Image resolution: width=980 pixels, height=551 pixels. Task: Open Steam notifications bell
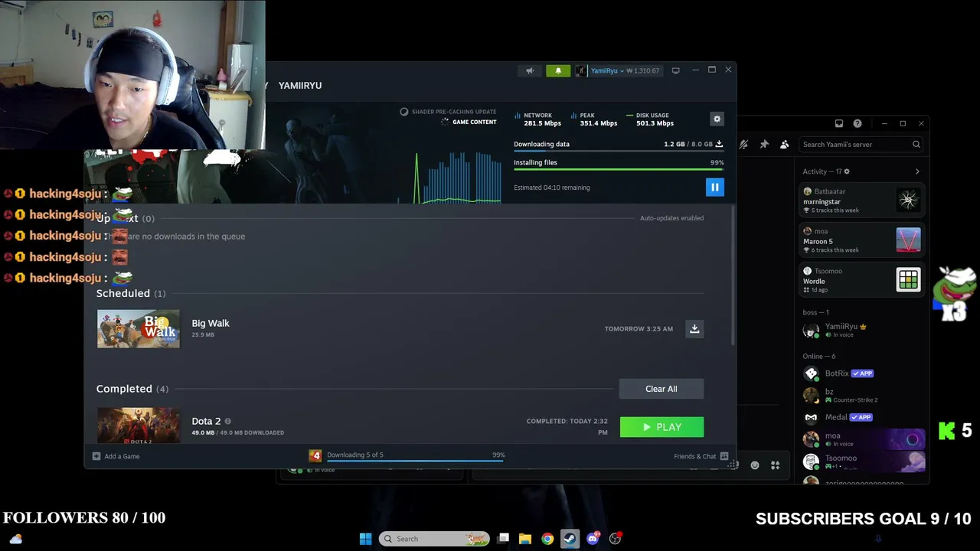[x=558, y=70]
